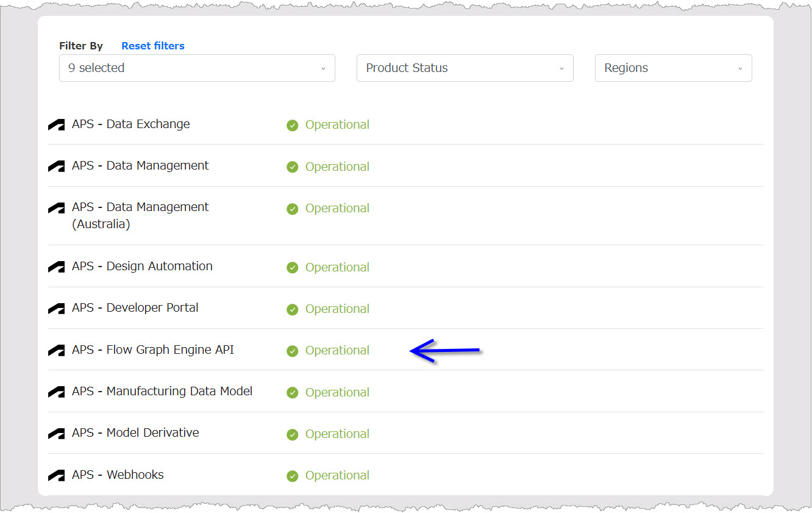Click the Autodesk icon for APS - Flow Graph Engine API
Viewport: 812px width, 513px height.
pos(56,350)
